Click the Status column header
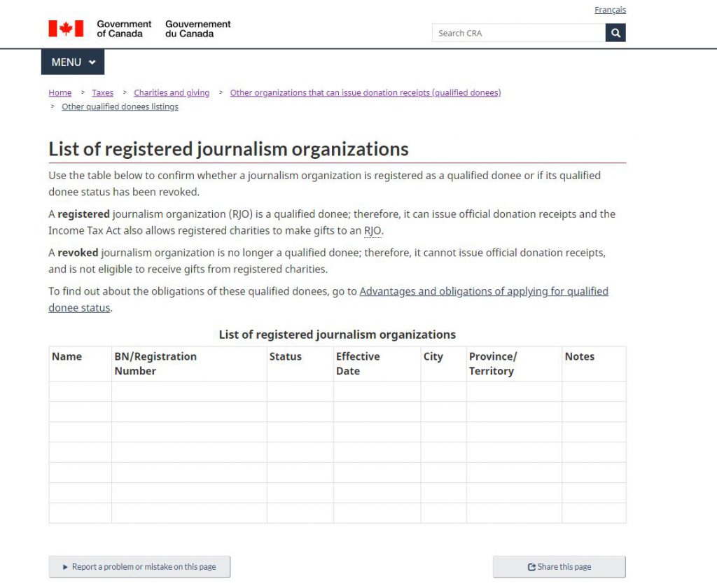This screenshot has height=588, width=717. (285, 356)
